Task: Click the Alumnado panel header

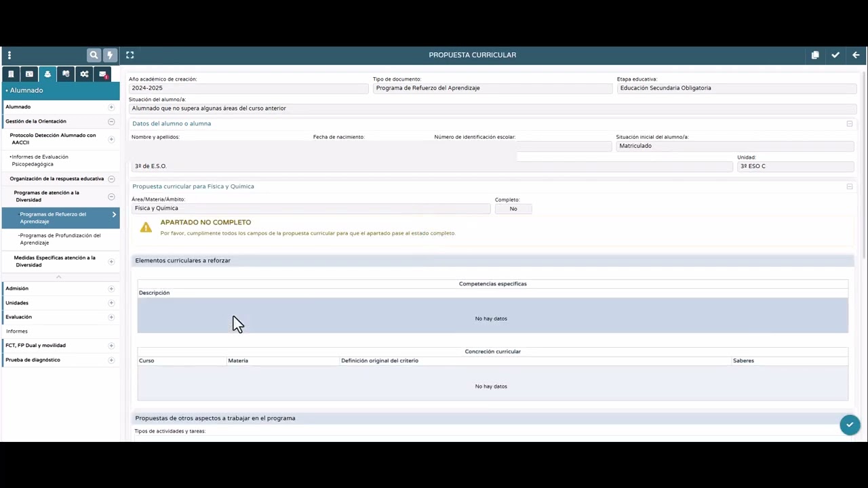Action: [x=60, y=91]
